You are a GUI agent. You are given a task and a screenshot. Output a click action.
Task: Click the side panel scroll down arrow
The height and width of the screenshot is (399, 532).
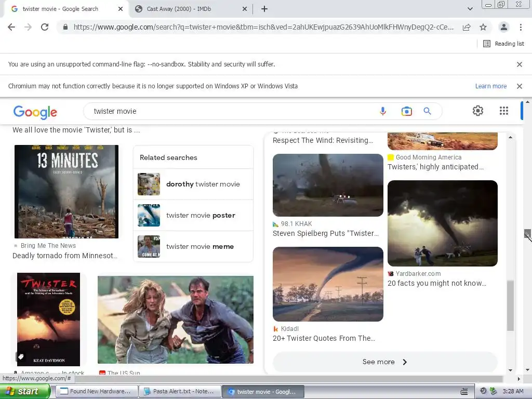coord(510,370)
